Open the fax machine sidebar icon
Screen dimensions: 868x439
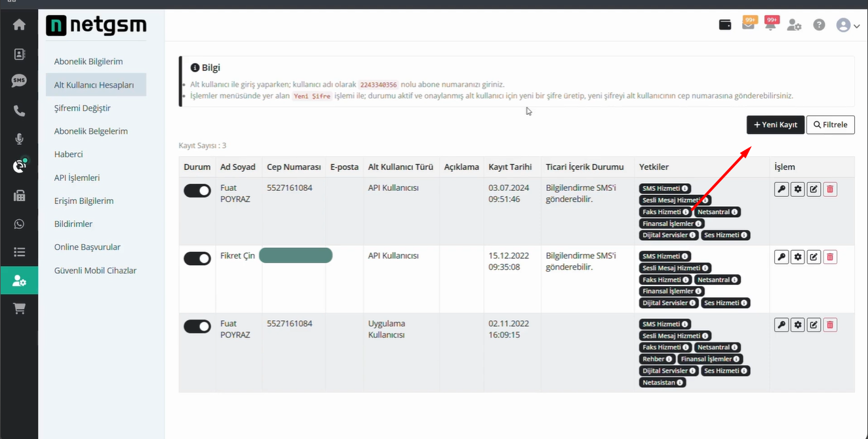(19, 196)
